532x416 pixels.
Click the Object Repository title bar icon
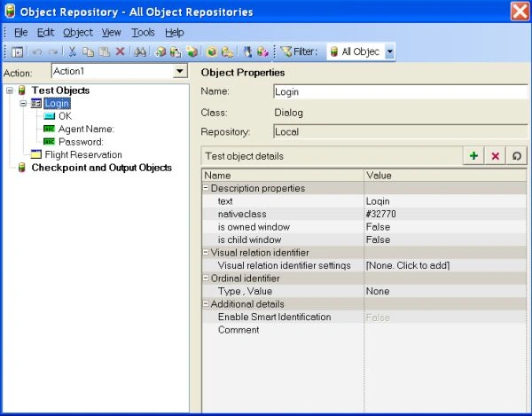(x=10, y=11)
